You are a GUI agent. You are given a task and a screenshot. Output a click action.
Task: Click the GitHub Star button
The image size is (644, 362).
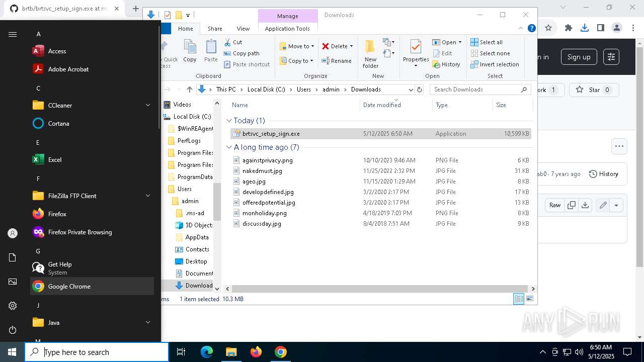(x=594, y=90)
